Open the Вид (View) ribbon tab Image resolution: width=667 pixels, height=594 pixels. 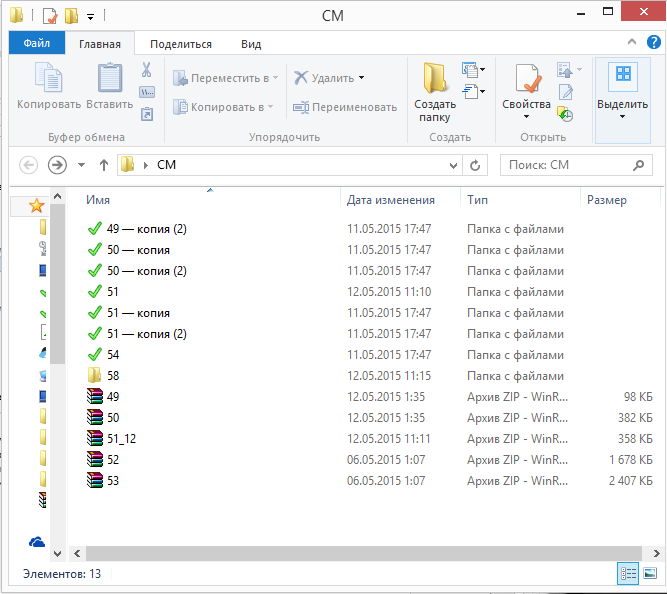[251, 44]
